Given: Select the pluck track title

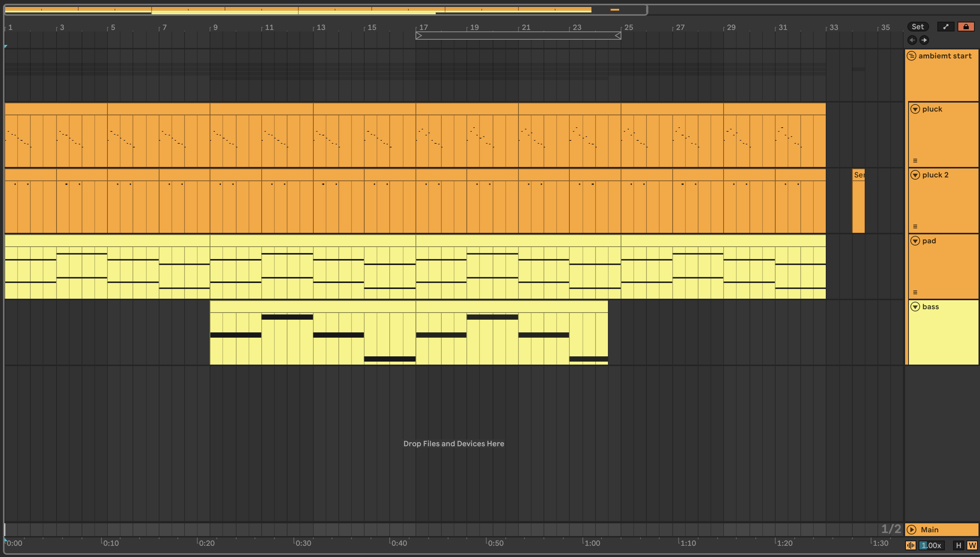Looking at the screenshot, I should (x=932, y=109).
